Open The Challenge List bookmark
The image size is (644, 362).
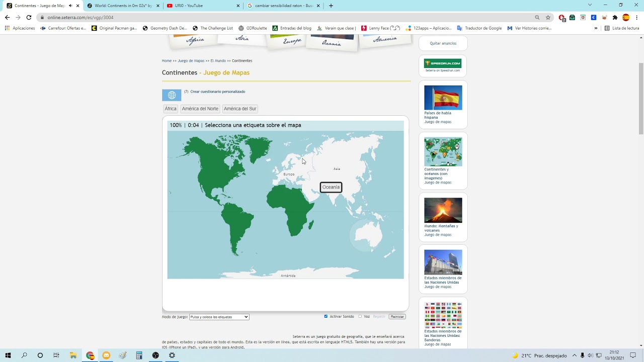pos(213,28)
